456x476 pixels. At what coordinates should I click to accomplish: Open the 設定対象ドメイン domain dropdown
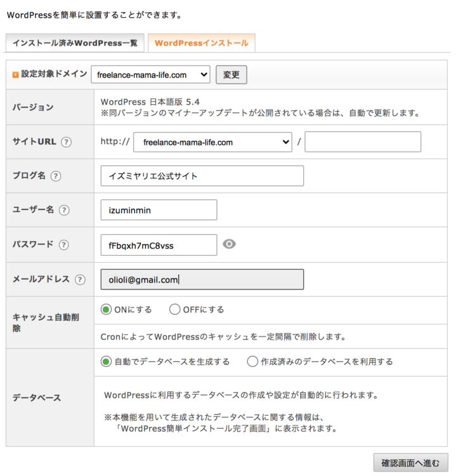click(x=150, y=75)
